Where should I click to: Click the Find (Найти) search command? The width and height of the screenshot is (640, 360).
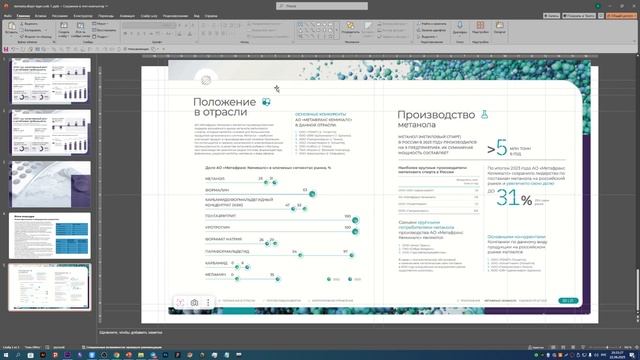431,24
